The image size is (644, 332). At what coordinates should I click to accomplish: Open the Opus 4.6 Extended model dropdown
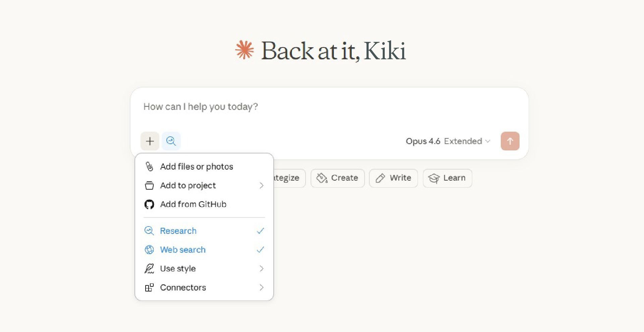(448, 141)
